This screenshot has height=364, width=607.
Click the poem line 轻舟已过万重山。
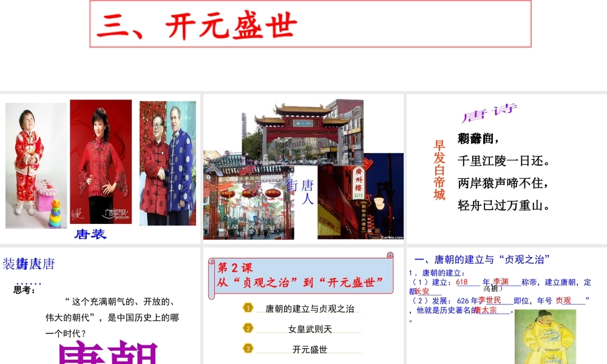(x=504, y=206)
